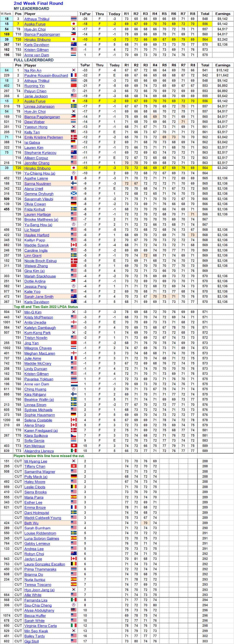This screenshot has width=234, height=644.
Task: Click Na Rin An's $15,142 earnings cell
Action: 223,70
